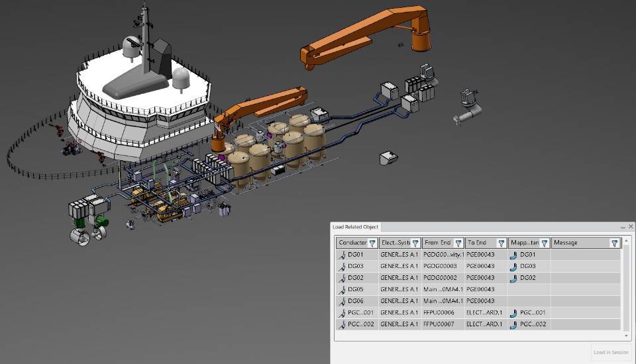Click the conductor icon of row DG03
Screen dimensions: 636x364
pyautogui.click(x=343, y=266)
